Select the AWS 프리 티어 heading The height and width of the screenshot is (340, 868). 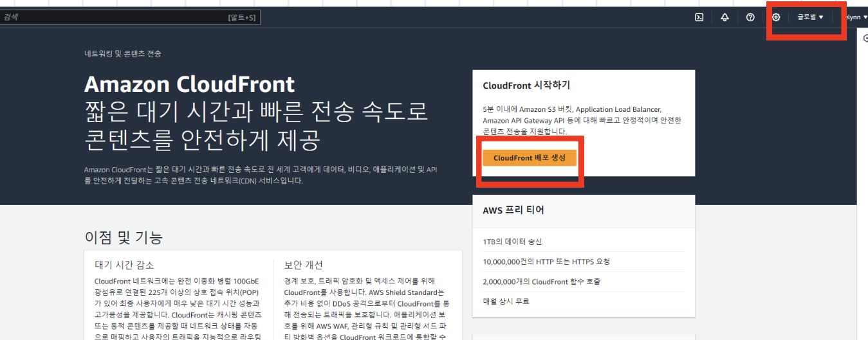point(513,210)
